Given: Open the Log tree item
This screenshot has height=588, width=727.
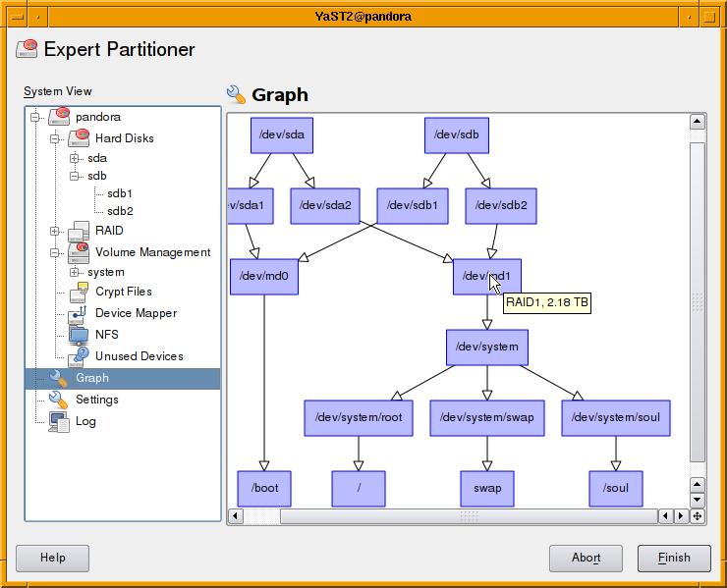Looking at the screenshot, I should [x=85, y=421].
